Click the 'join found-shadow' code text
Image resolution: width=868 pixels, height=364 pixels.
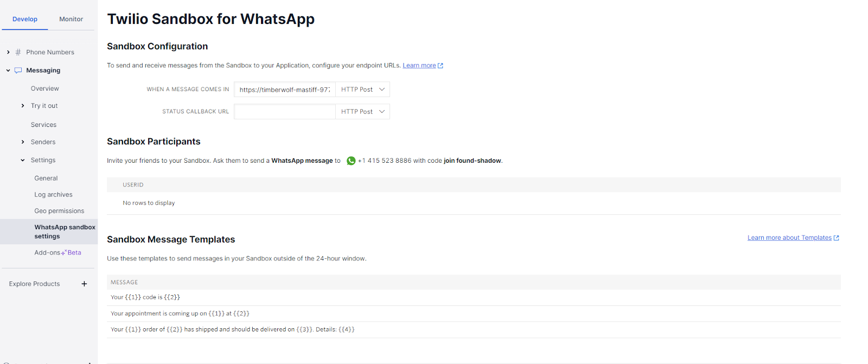point(473,161)
